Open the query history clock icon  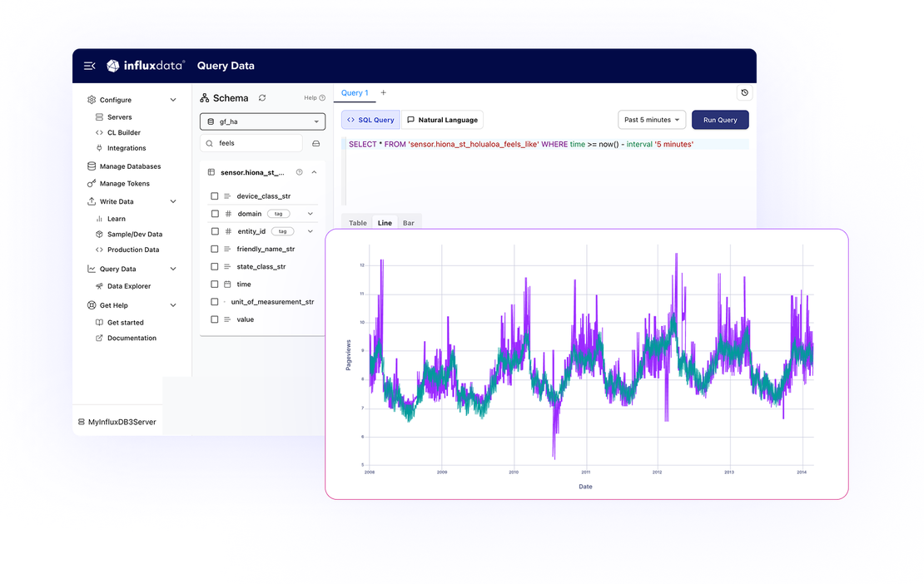tap(744, 92)
